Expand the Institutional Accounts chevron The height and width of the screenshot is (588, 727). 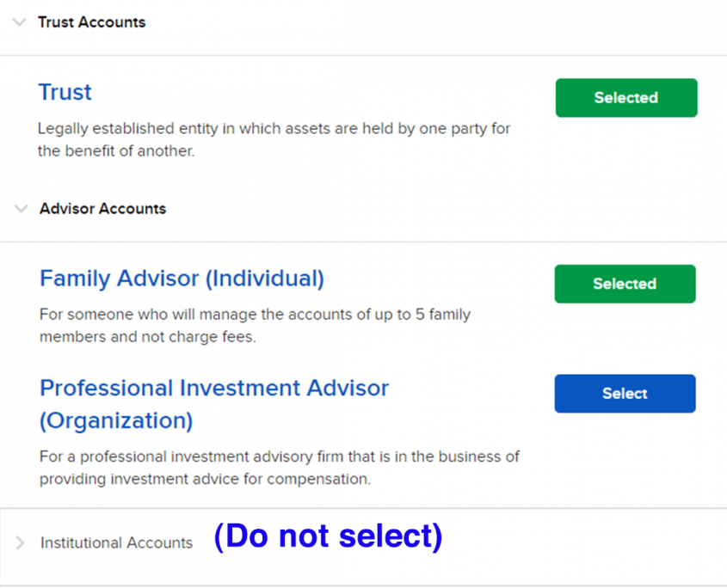21,543
